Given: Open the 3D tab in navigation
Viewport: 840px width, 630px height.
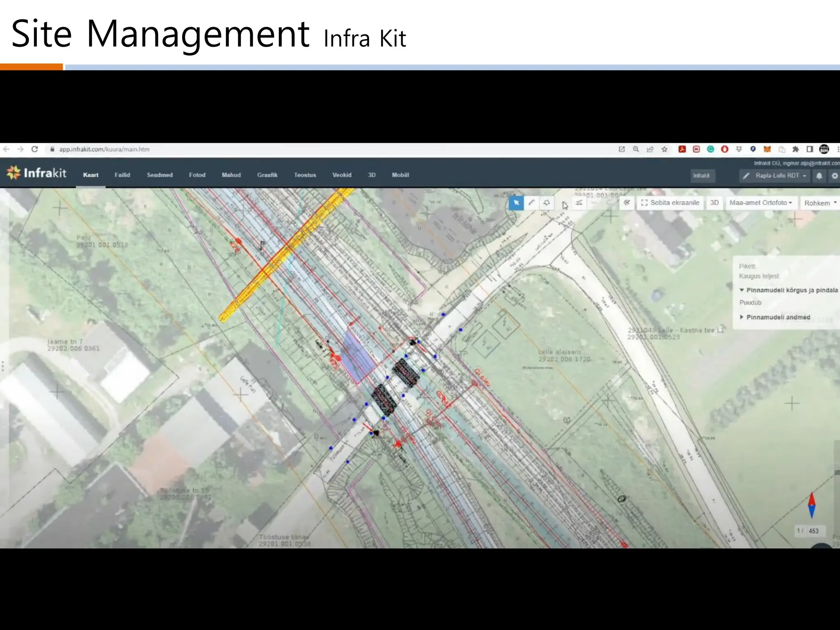Looking at the screenshot, I should [372, 175].
